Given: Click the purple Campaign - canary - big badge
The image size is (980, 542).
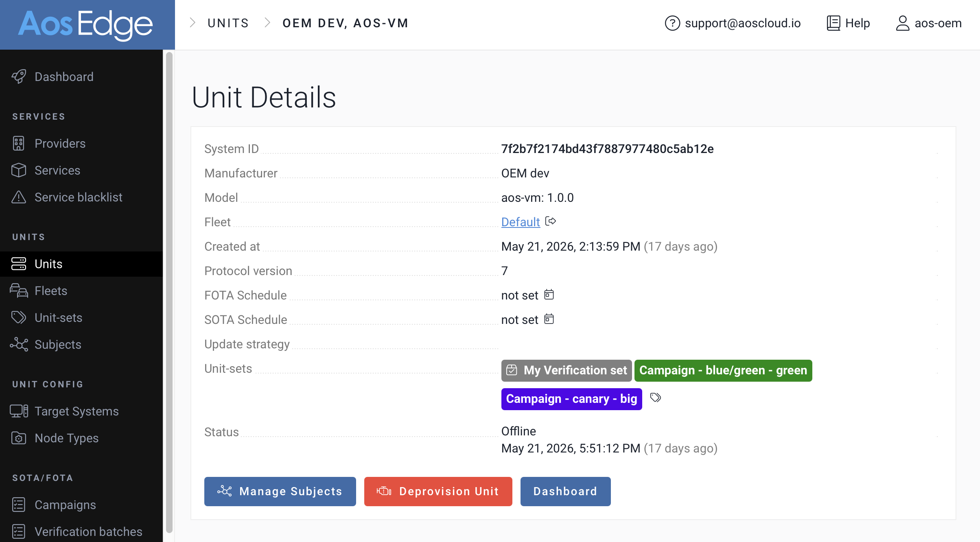Looking at the screenshot, I should point(571,399).
